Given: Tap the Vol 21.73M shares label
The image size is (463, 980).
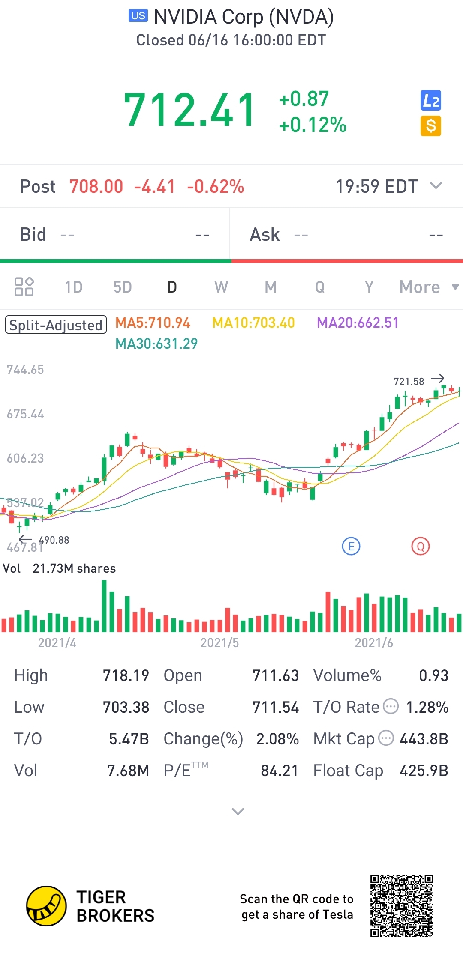Looking at the screenshot, I should [59, 568].
